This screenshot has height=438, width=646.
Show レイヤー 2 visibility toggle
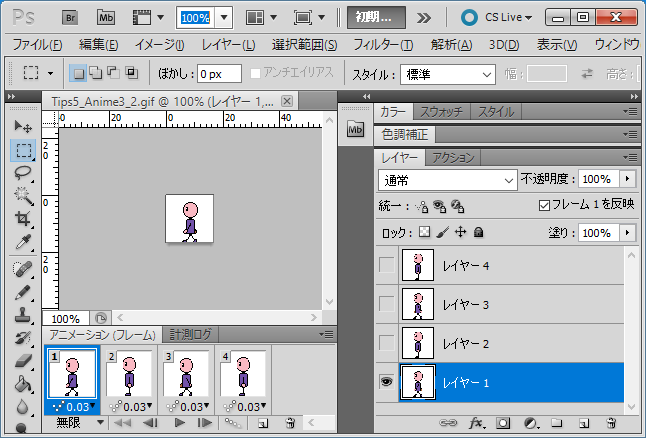(x=386, y=343)
